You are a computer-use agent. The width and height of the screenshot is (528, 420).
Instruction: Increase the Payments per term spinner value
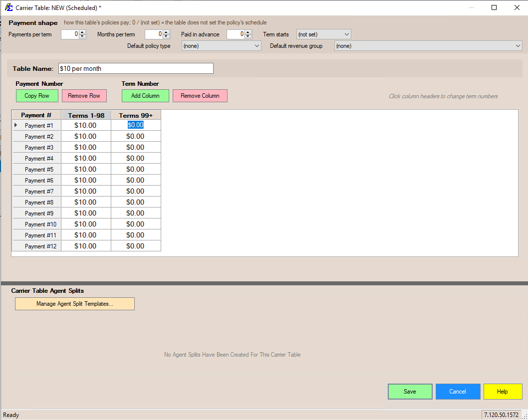(x=82, y=32)
